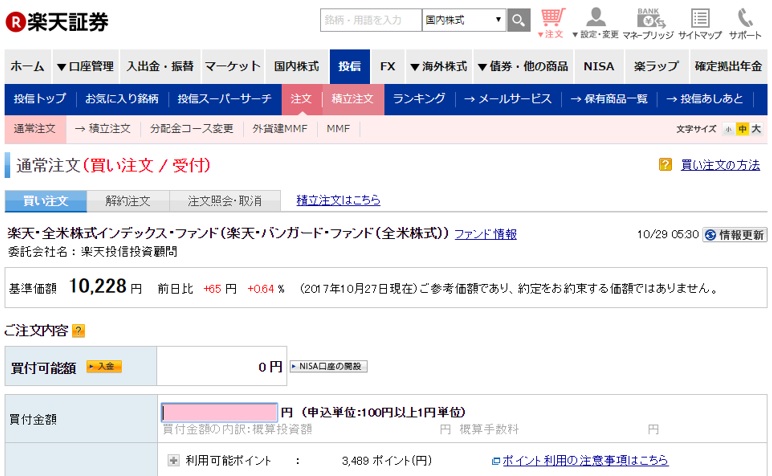Viewport: 772px width, 476px height.
Task: Open the MMF item in pink bar
Action: pos(338,129)
